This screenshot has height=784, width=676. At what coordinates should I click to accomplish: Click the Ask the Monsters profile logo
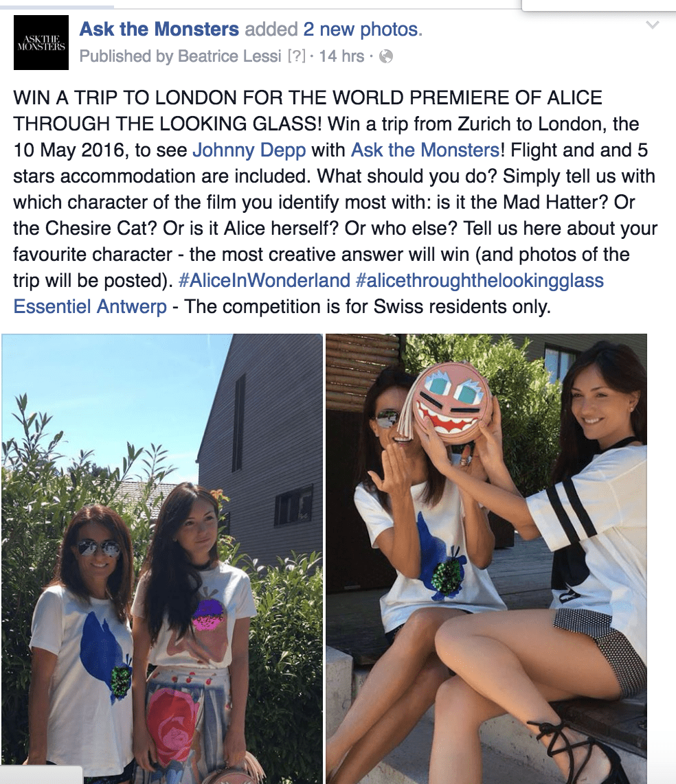coord(41,43)
